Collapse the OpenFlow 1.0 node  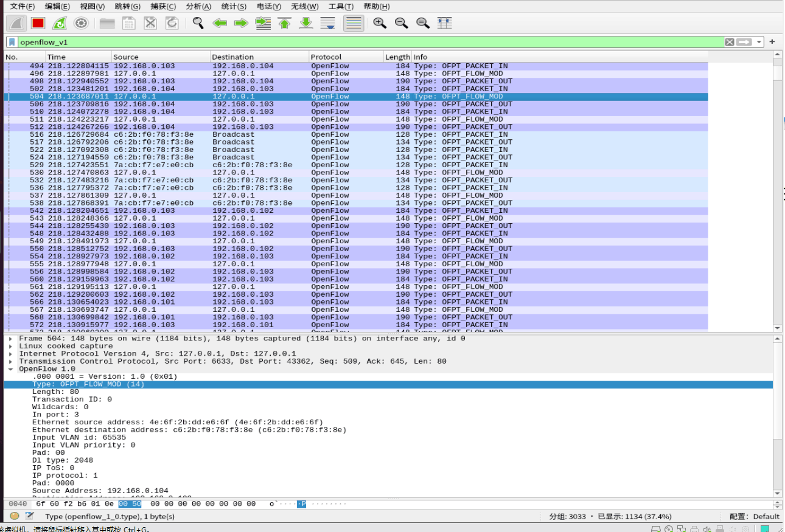pyautogui.click(x=10, y=369)
